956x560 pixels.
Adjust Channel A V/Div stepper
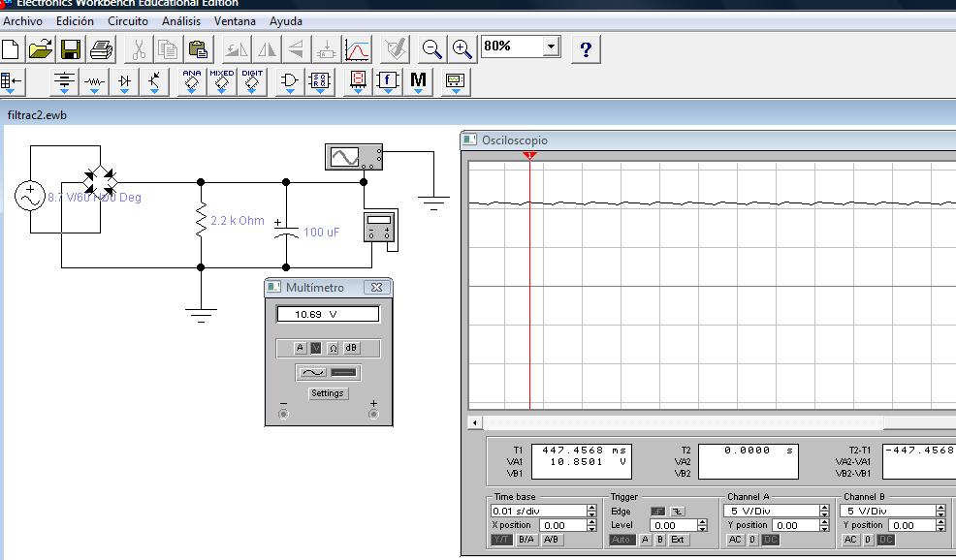click(x=824, y=511)
